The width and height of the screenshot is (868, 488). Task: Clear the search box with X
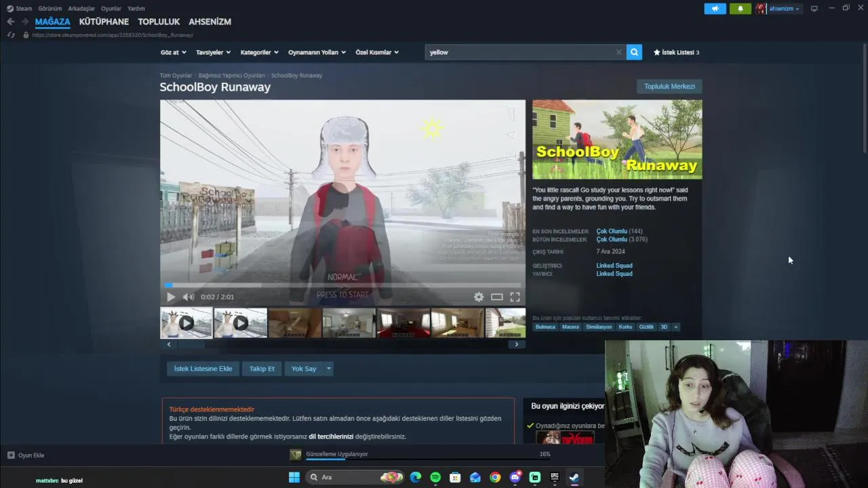click(618, 52)
